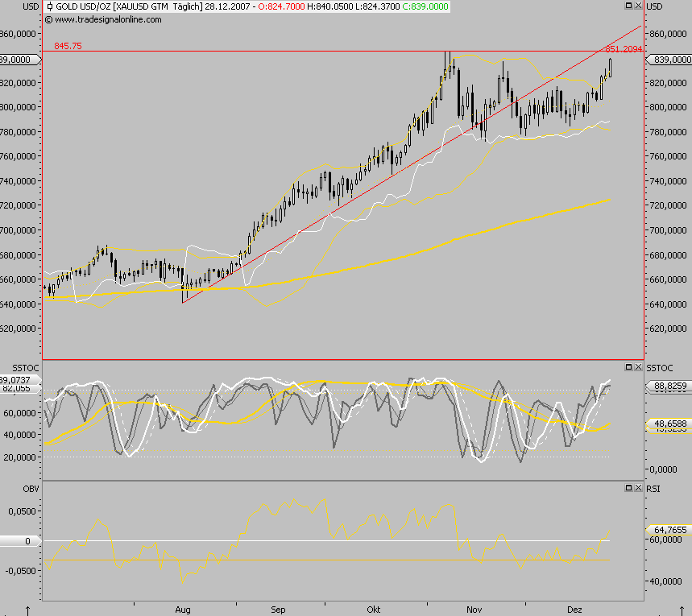Image resolution: width=692 pixels, height=616 pixels.
Task: Close the main gold price chart pane
Action: tap(638, 6)
